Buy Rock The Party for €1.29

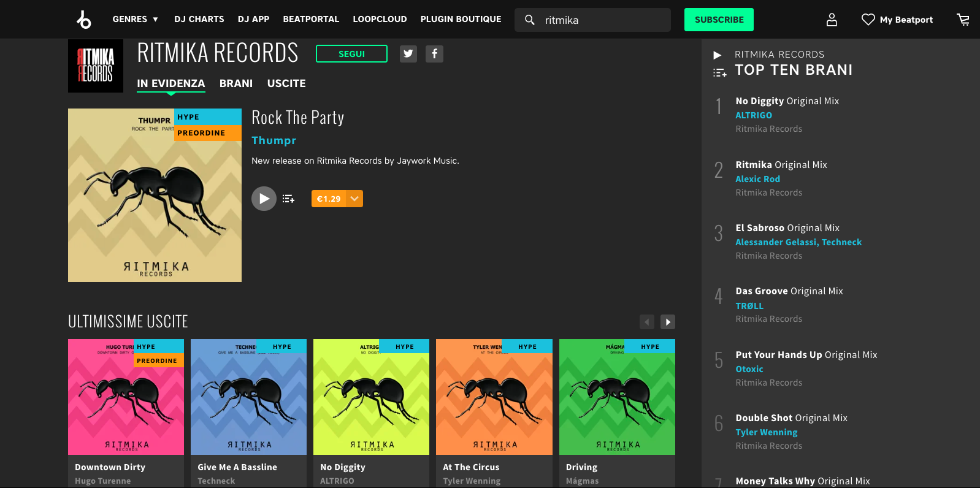click(329, 199)
